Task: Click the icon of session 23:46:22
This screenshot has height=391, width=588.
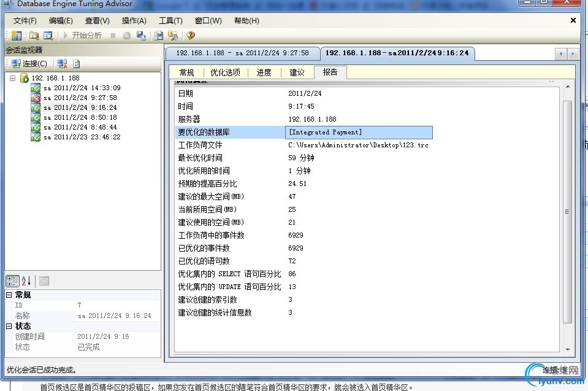Action: pyautogui.click(x=36, y=137)
